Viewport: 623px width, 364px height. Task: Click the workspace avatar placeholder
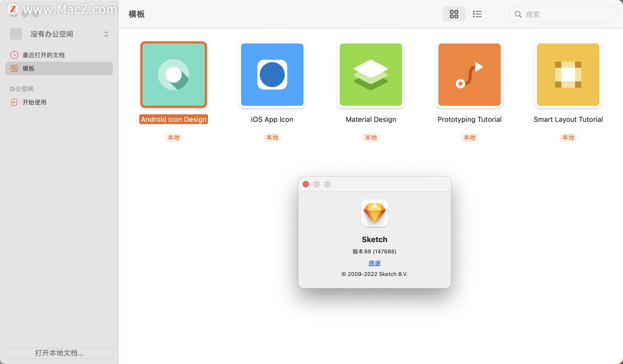pyautogui.click(x=16, y=34)
